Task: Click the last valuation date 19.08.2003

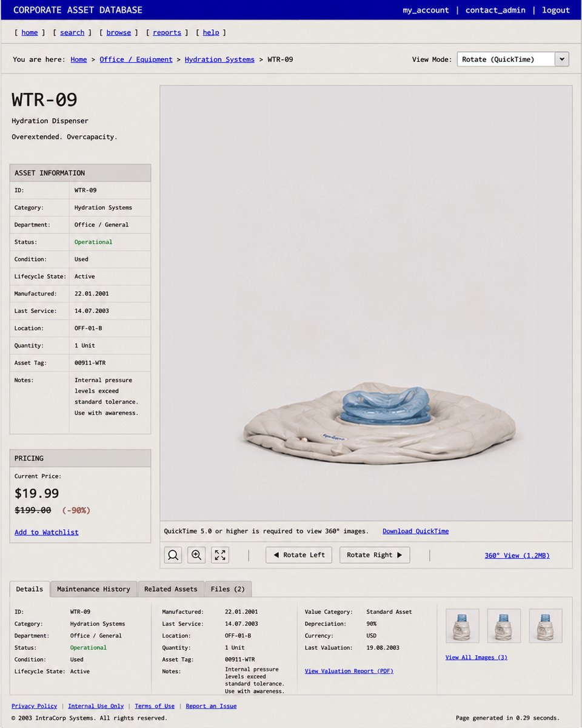Action: [383, 648]
